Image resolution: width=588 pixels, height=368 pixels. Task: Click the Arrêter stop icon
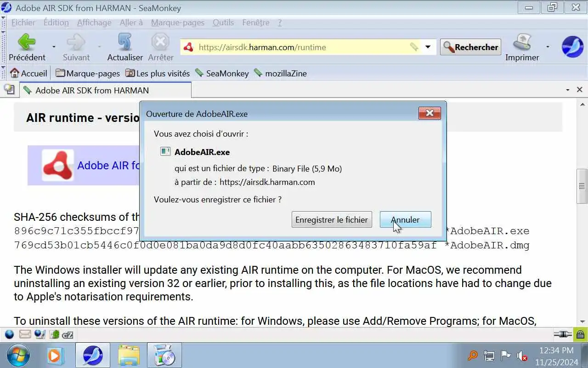click(x=160, y=42)
